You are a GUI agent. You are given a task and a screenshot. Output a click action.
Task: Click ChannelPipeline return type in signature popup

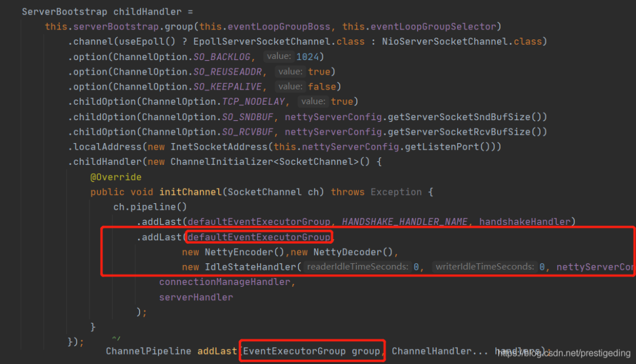pyautogui.click(x=148, y=352)
